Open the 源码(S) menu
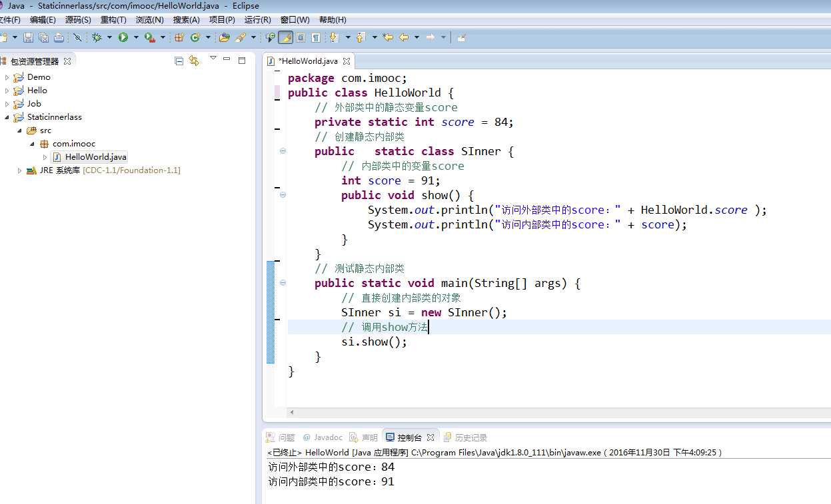Image resolution: width=831 pixels, height=504 pixels. tap(78, 20)
